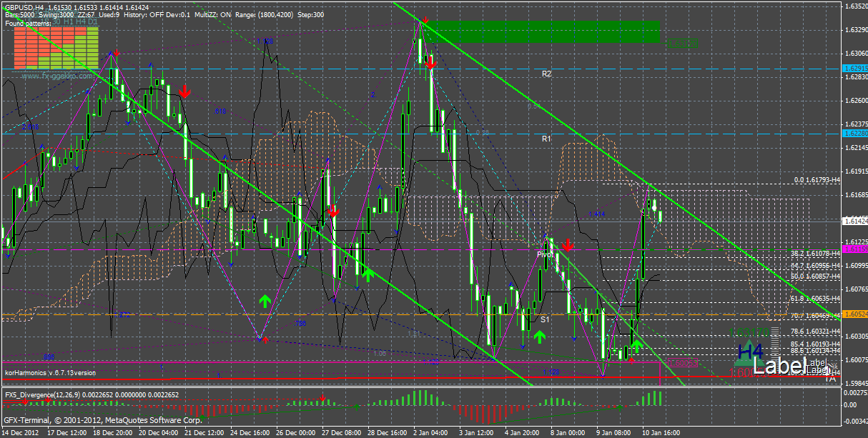Select the green up arrow near 10 Jan candles

636,347
